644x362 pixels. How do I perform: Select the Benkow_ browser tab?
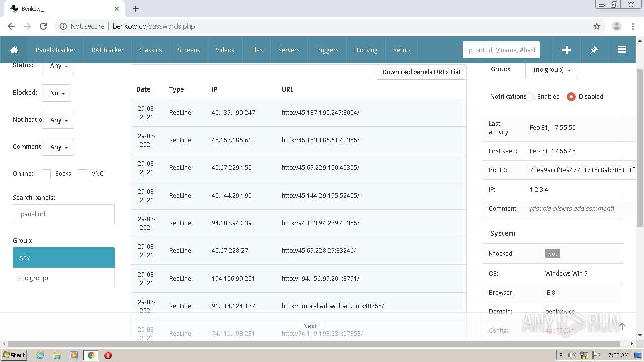coord(65,9)
